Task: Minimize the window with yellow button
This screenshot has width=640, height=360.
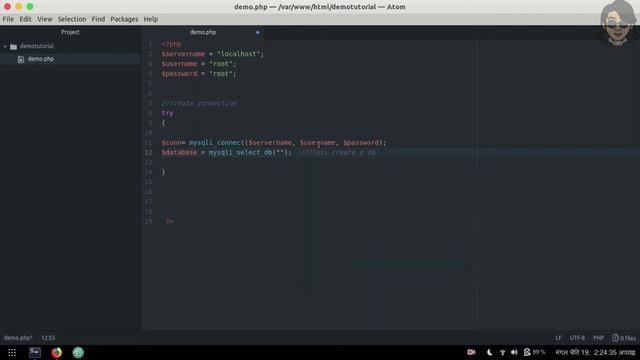Action: (x=19, y=7)
